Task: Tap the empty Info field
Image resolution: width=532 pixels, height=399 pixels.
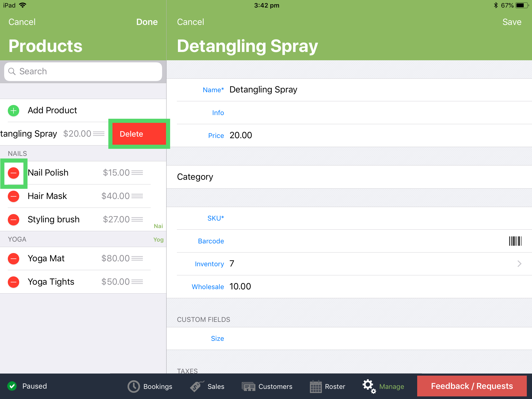Action: 354,113
